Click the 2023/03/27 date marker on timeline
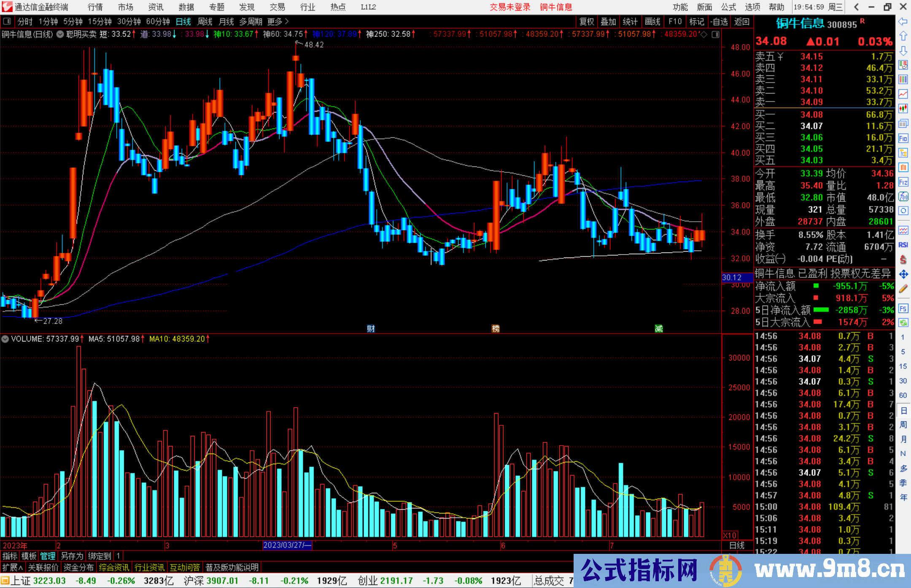This screenshot has width=911, height=588. [287, 545]
